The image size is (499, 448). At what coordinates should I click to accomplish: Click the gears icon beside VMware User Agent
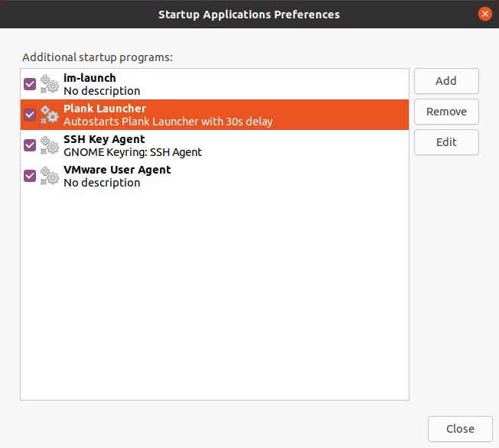coord(50,176)
